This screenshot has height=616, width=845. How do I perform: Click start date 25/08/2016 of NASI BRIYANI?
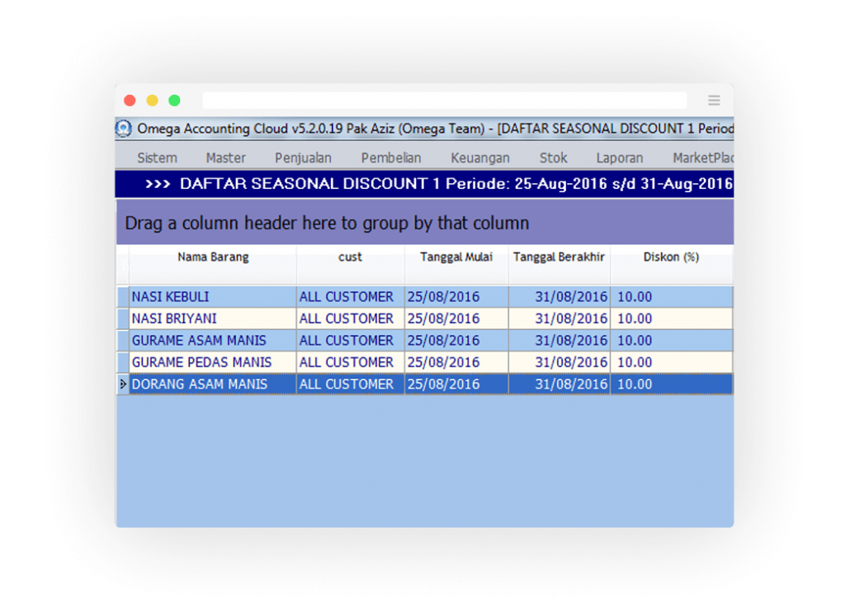pos(456,318)
